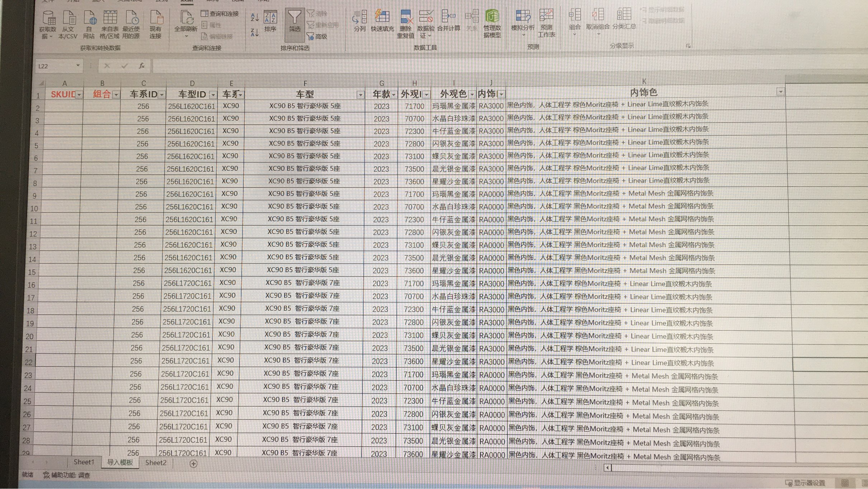The image size is (868, 489).
Task: Select column K header
Action: 644,81
